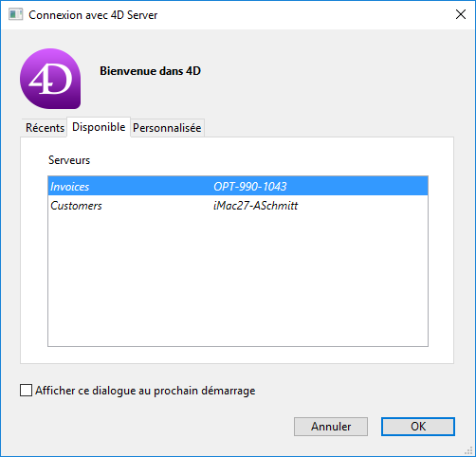Click the resize grip in the dialog corner
476x457 pixels.
click(468, 449)
